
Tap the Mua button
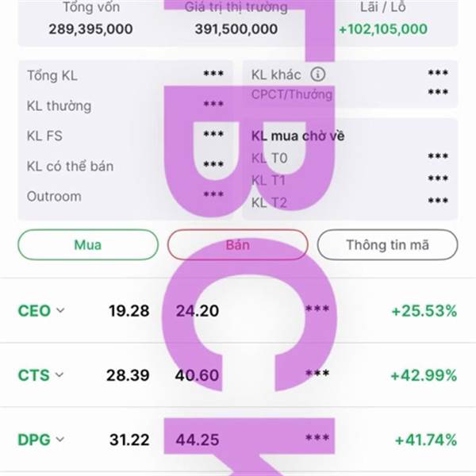88,244
